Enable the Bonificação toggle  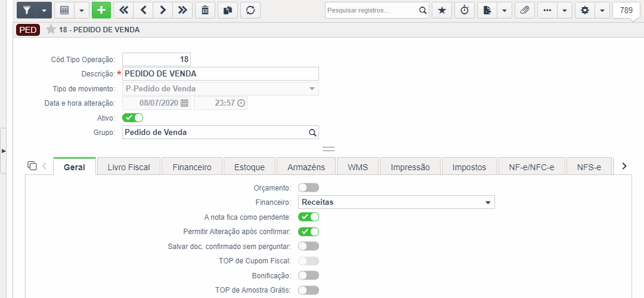click(308, 275)
